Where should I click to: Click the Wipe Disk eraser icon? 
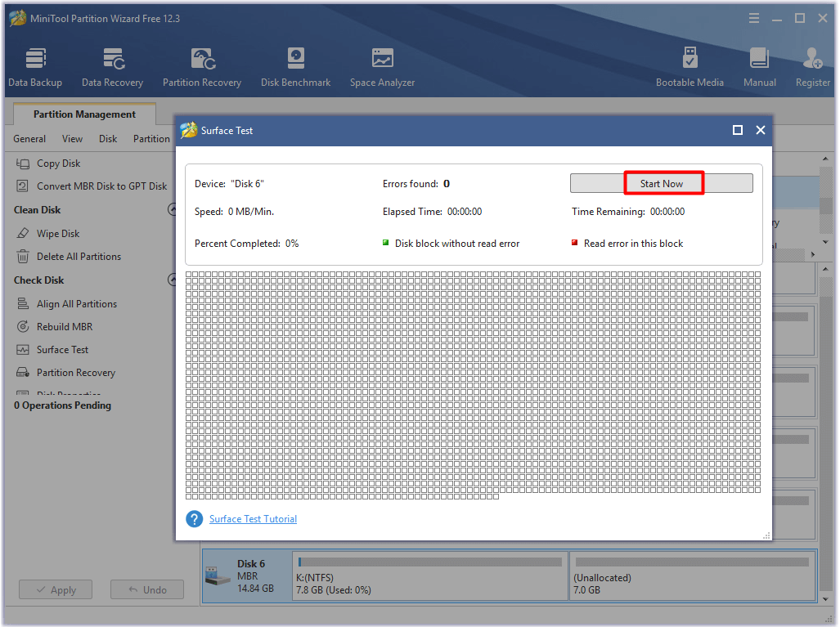point(23,234)
